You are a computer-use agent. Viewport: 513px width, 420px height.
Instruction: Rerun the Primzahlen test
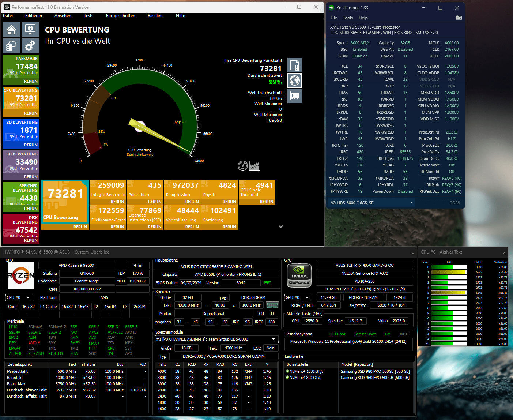click(155, 202)
